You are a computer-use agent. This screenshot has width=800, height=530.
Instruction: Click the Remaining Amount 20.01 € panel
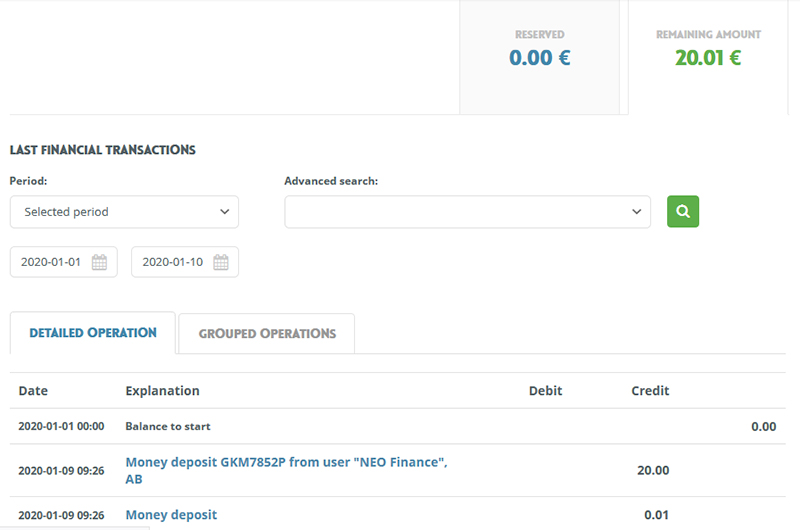point(708,57)
